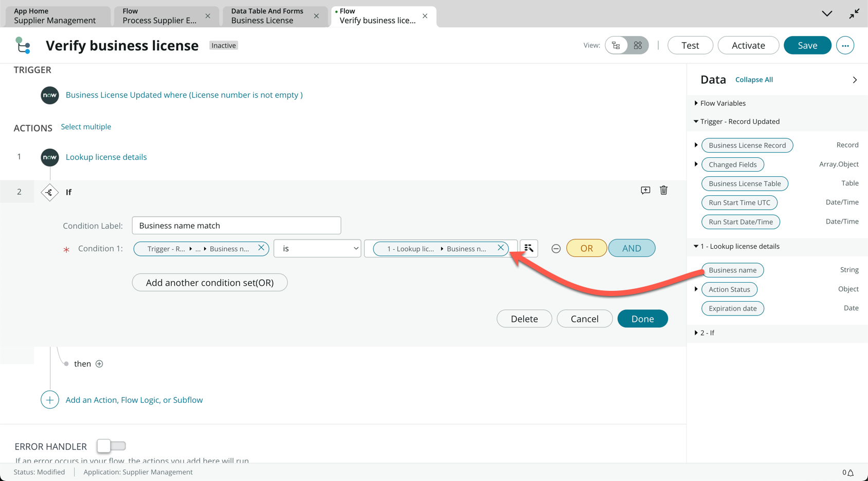Click the add annotation comment icon
The image size is (868, 481).
pyautogui.click(x=645, y=191)
